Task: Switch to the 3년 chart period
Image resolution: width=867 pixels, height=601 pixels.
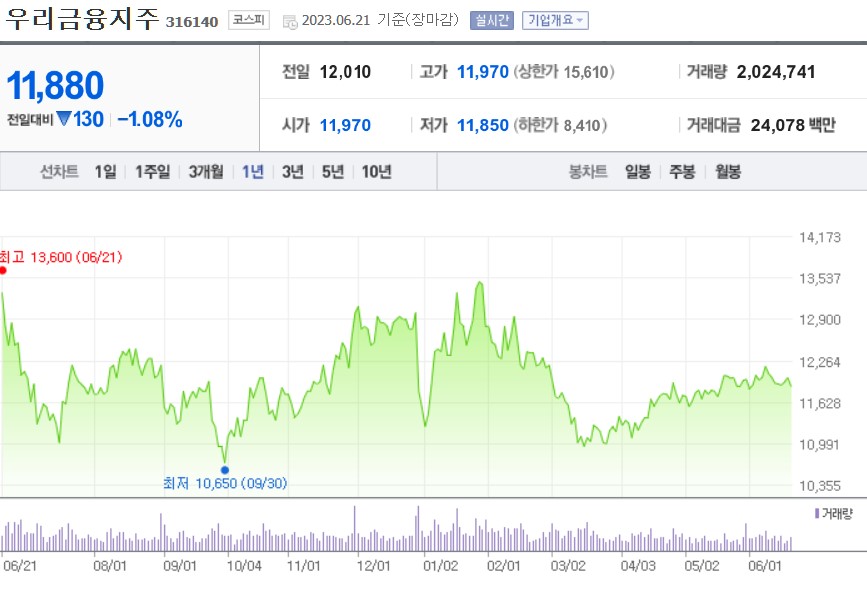Action: pyautogui.click(x=293, y=171)
